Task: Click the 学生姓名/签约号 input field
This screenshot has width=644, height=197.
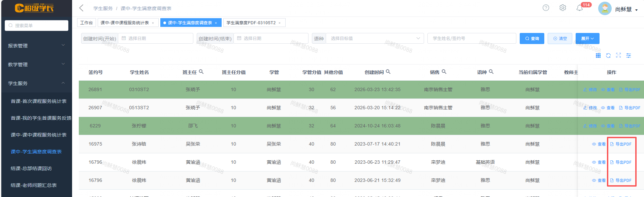Action: [x=472, y=38]
